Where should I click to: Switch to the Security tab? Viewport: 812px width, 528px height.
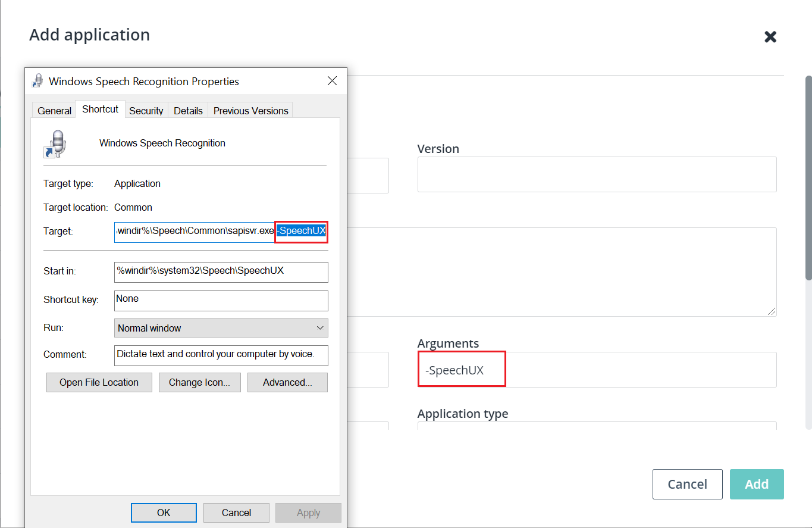click(146, 111)
